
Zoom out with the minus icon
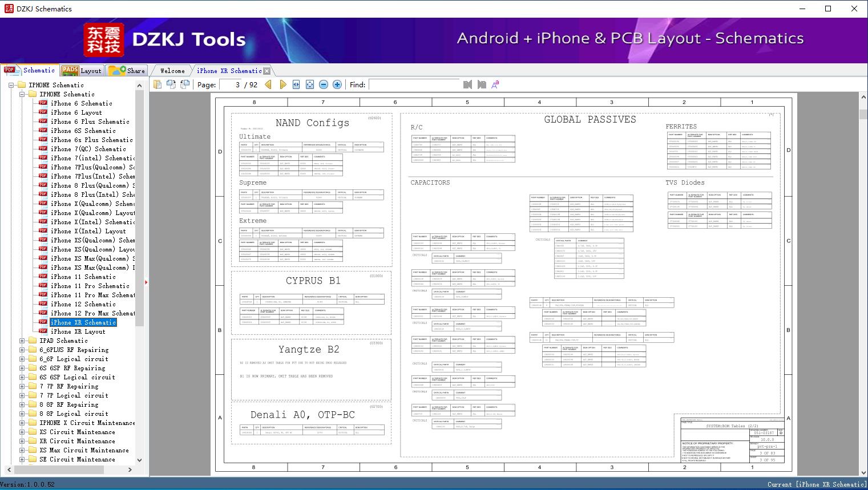click(x=324, y=84)
